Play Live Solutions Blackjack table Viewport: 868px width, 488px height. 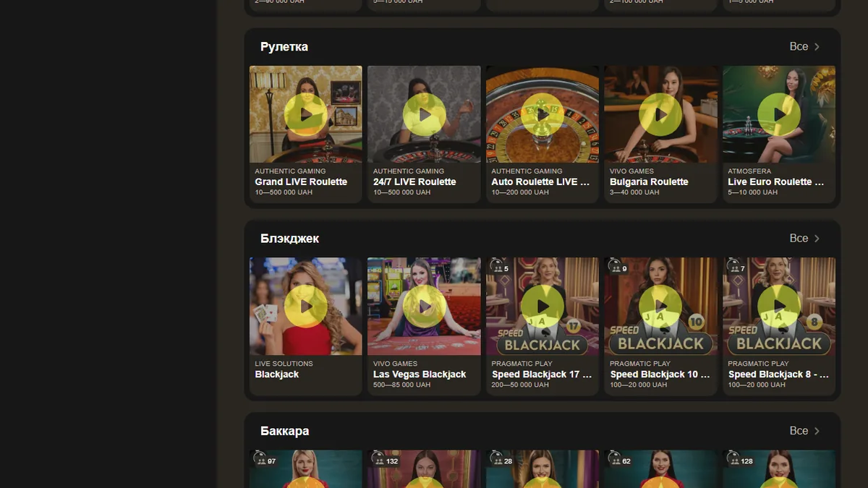(x=306, y=307)
